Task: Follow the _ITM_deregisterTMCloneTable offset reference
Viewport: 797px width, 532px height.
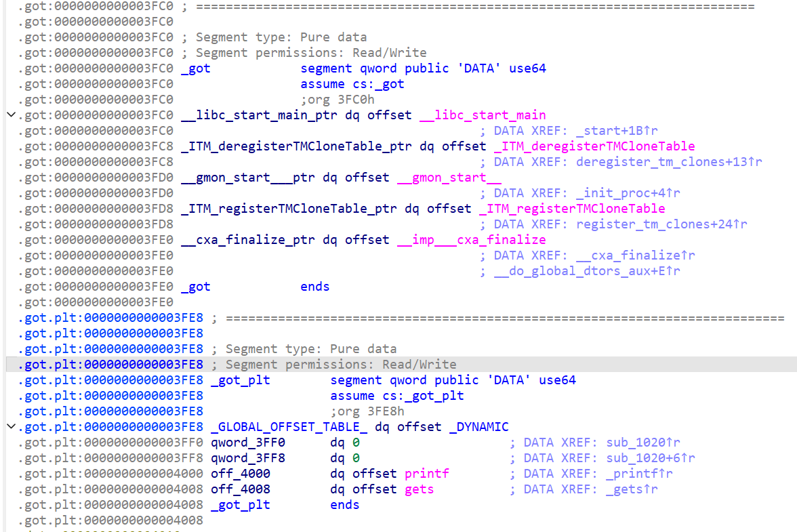Action: coord(594,146)
